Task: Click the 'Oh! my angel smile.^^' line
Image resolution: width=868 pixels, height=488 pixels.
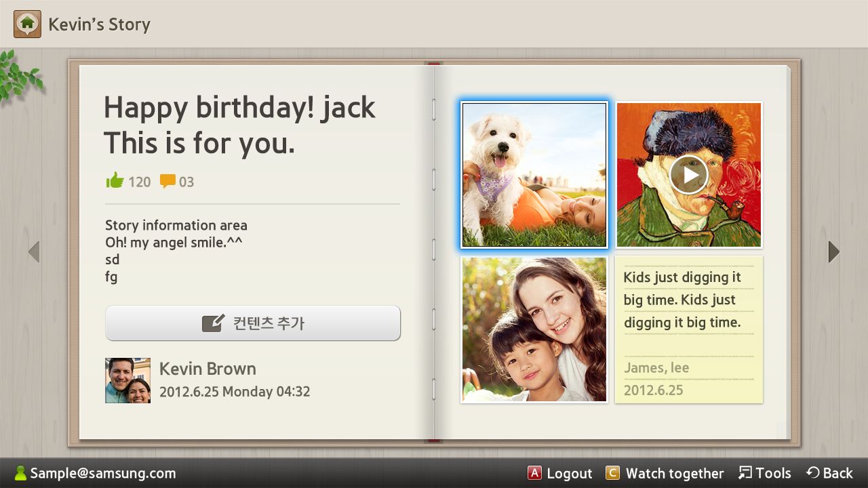Action: (174, 242)
